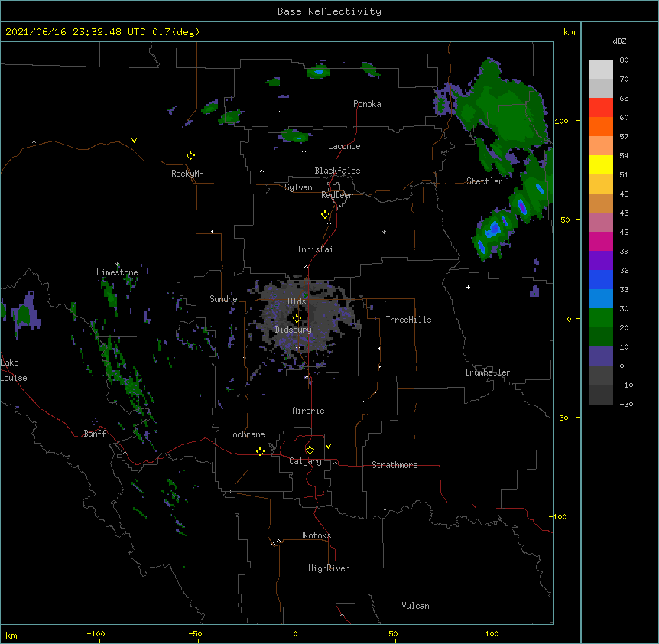Select the yellow diamond marker above Calgary label

(310, 450)
